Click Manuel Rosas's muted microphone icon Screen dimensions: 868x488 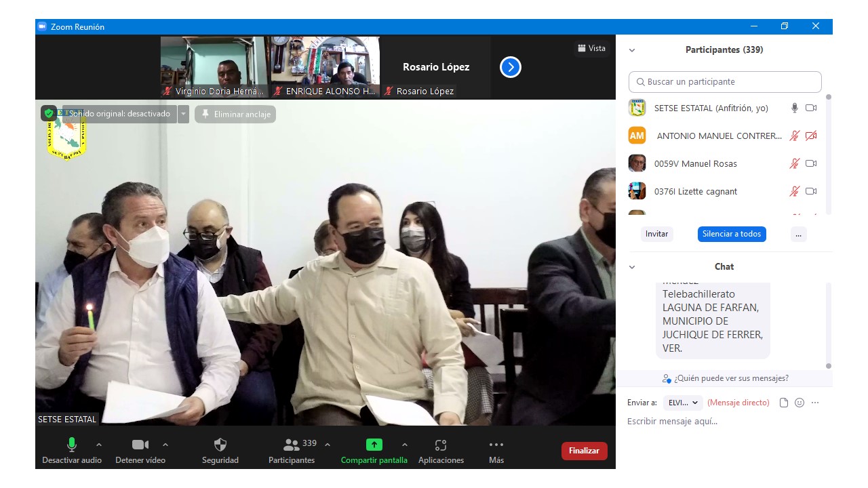[x=795, y=163]
